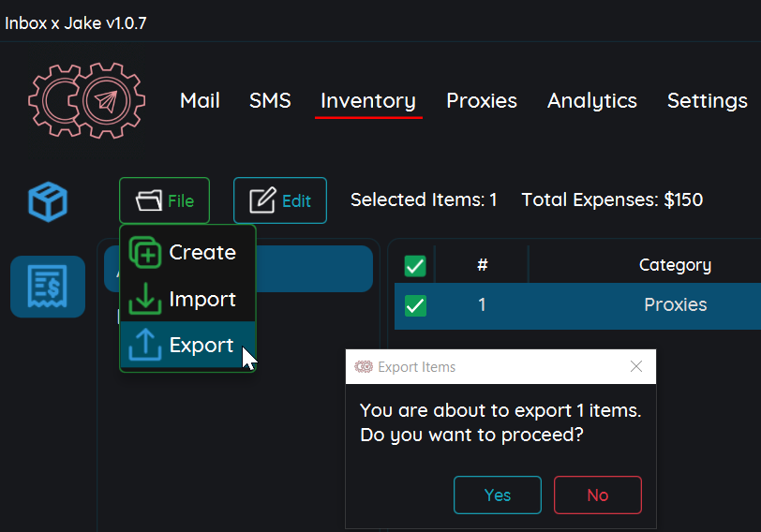Go to the Proxies tab
Screen dimensions: 761x532
coord(482,101)
